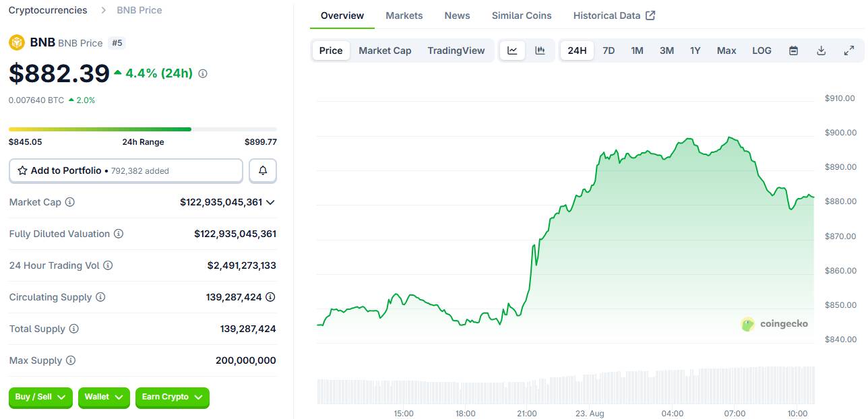Click the 24h Range progress bar
Viewport: 868px width, 419px height.
click(x=143, y=129)
